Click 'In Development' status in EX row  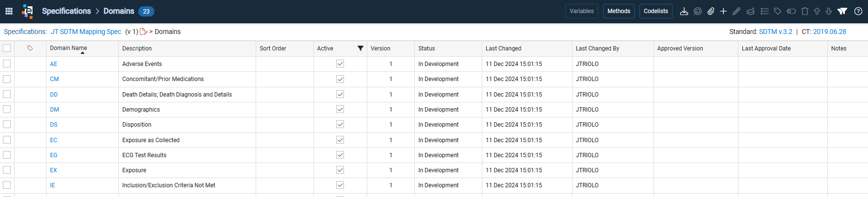[438, 170]
